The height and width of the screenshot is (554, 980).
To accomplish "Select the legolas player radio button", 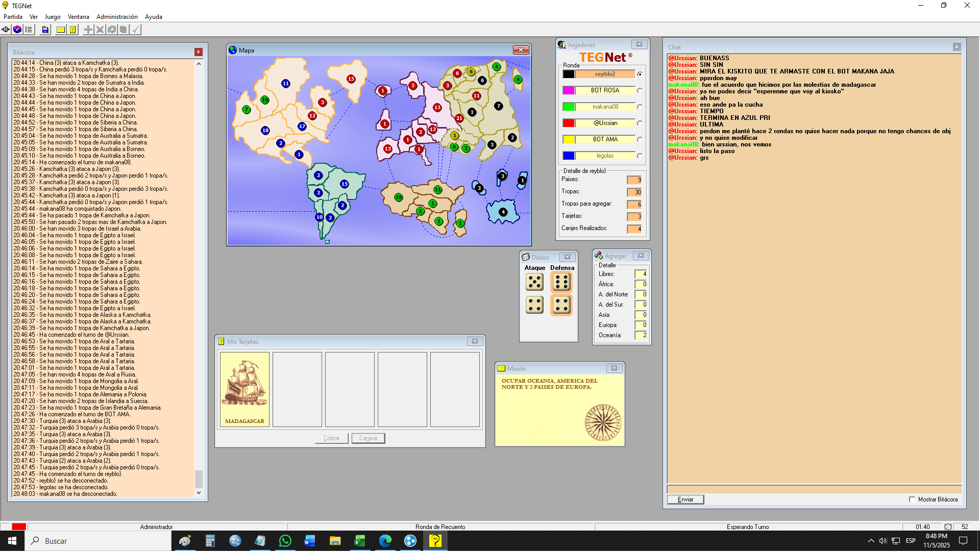I will tap(640, 156).
